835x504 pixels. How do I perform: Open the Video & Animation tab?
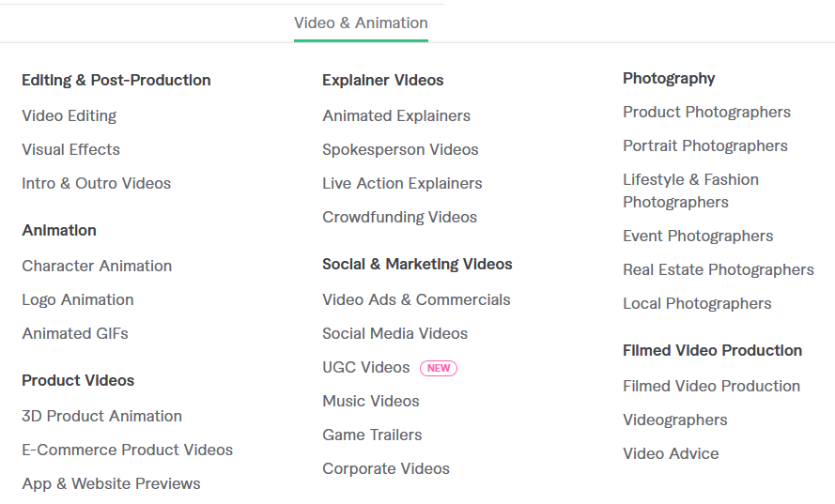pyautogui.click(x=361, y=23)
